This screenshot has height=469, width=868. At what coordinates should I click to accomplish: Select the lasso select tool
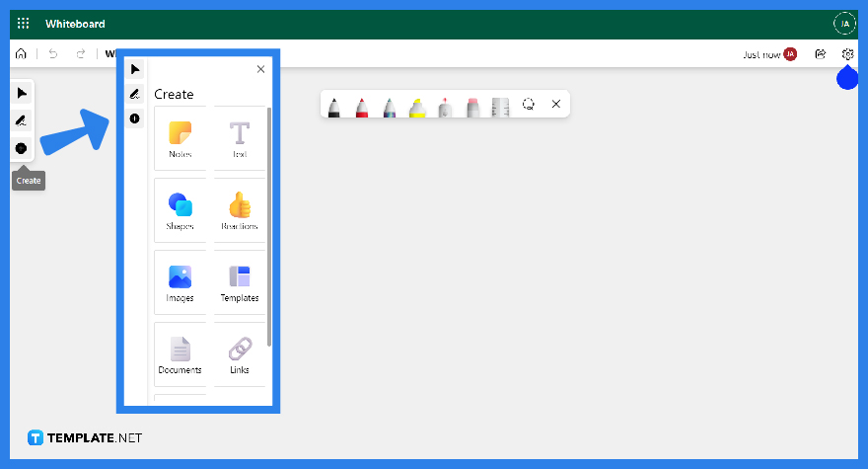pos(528,104)
